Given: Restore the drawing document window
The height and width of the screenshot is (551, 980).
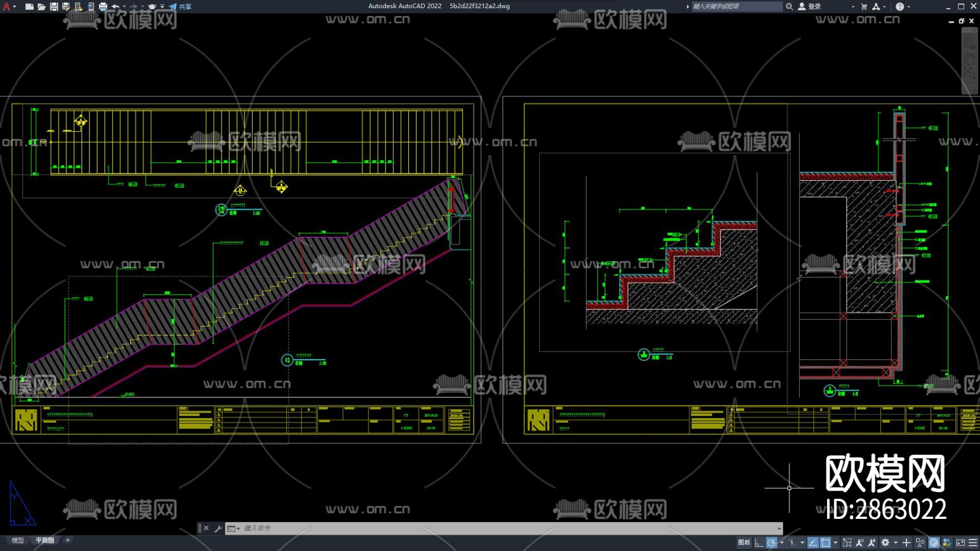Looking at the screenshot, I should point(961,21).
